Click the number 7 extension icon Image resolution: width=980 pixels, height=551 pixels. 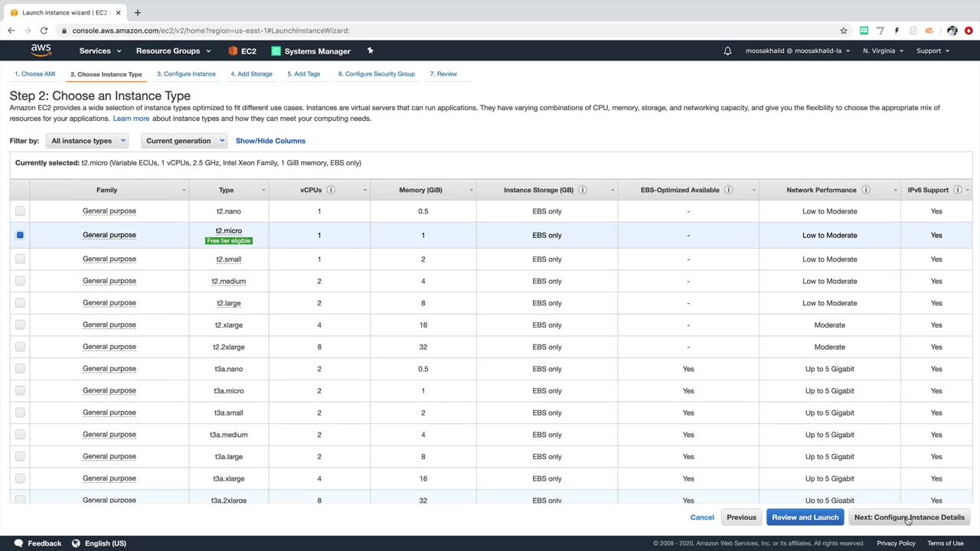[x=880, y=31]
